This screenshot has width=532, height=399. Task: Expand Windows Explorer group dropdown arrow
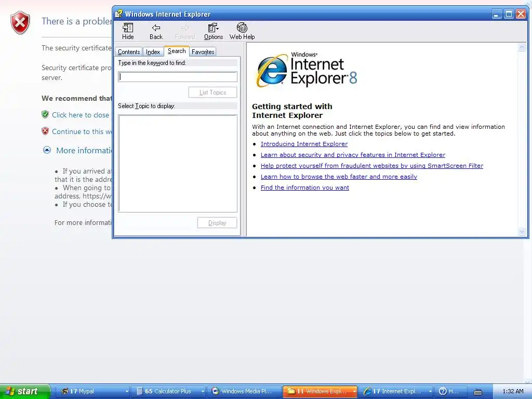click(354, 392)
